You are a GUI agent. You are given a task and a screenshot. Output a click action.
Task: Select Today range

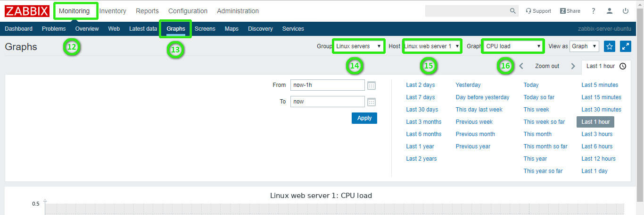pyautogui.click(x=531, y=85)
